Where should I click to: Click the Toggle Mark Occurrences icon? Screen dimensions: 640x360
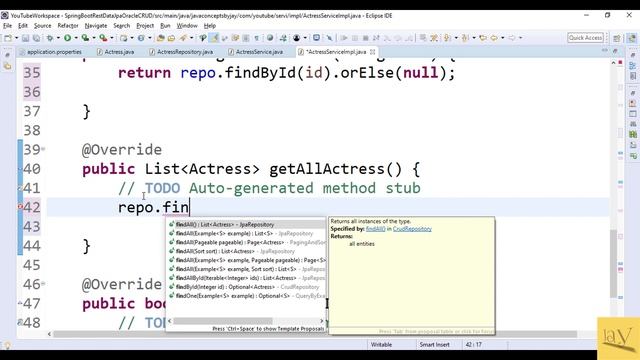[x=214, y=38]
